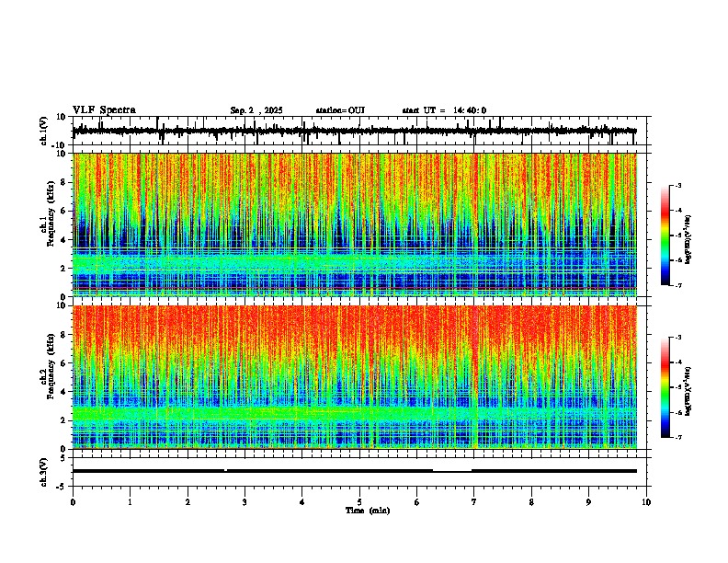Click the ch.1 color scale bar
This screenshot has height=563, width=728.
tap(665, 236)
